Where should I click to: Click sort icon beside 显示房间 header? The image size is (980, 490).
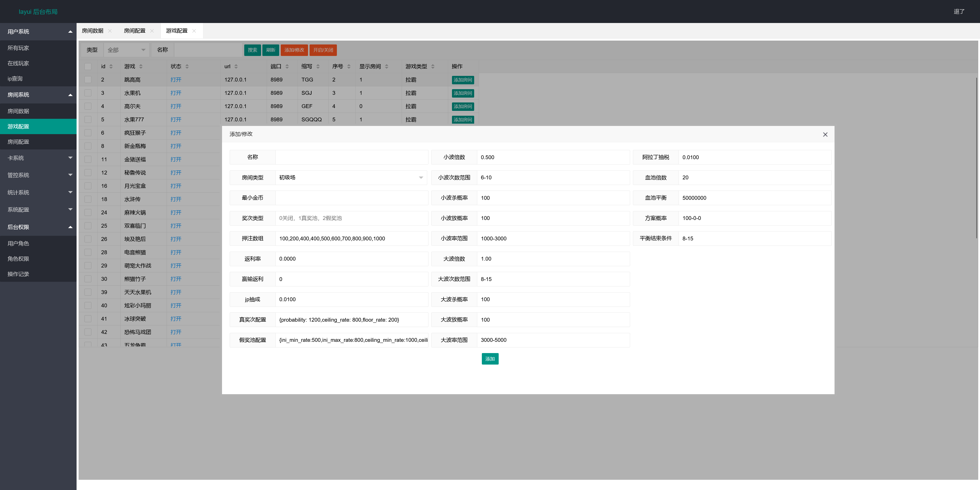pyautogui.click(x=387, y=66)
